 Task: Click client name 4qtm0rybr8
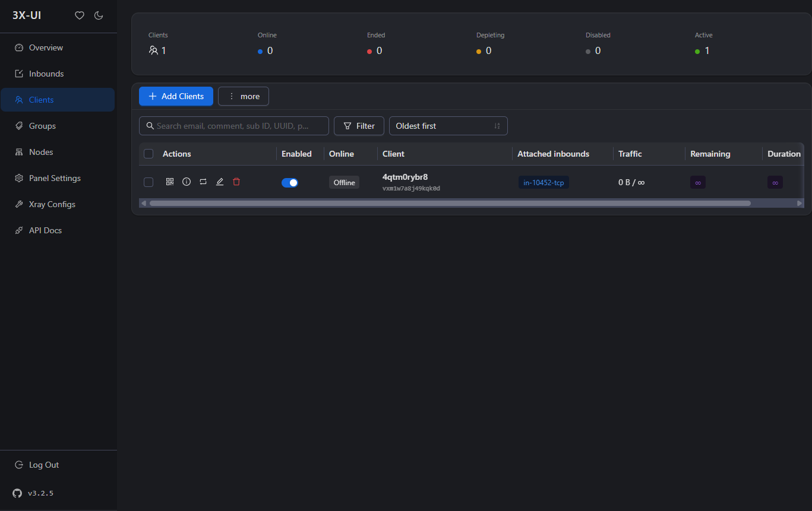(x=405, y=177)
